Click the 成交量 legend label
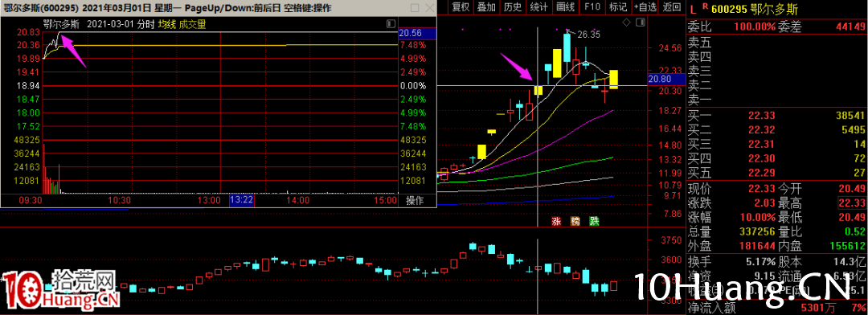This screenshot has width=868, height=315. pos(192,24)
